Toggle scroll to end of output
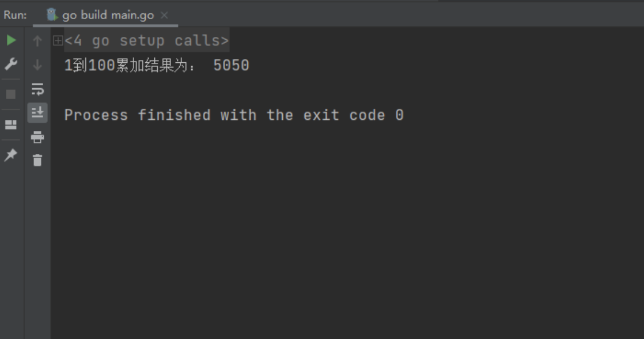Viewport: 644px width, 339px height. (37, 112)
